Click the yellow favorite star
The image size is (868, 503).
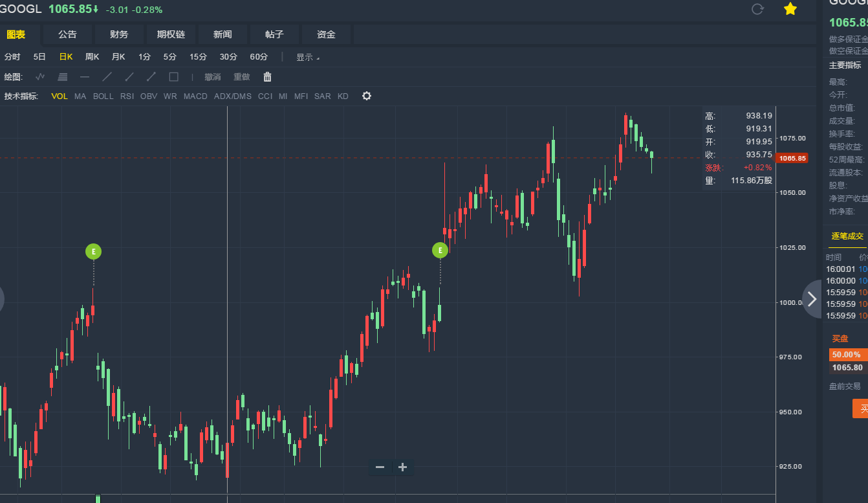(790, 9)
